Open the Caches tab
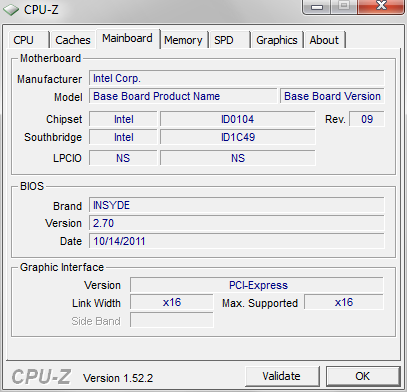The image size is (407, 392). (73, 40)
